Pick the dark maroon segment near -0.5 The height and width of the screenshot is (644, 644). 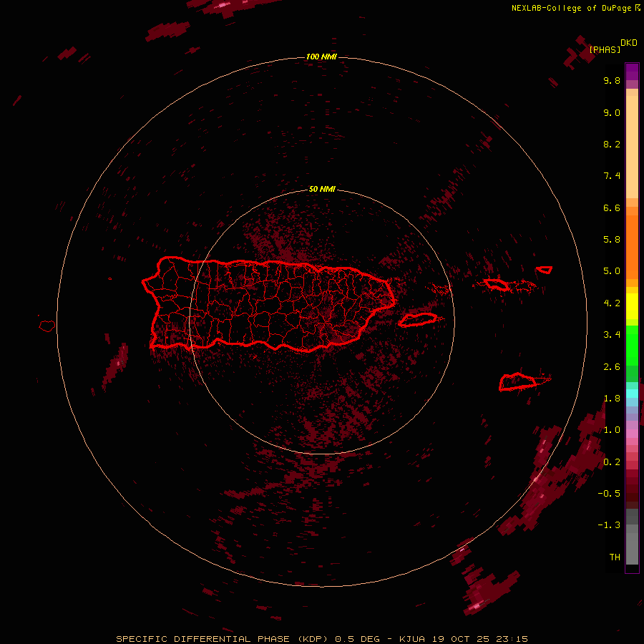632,493
